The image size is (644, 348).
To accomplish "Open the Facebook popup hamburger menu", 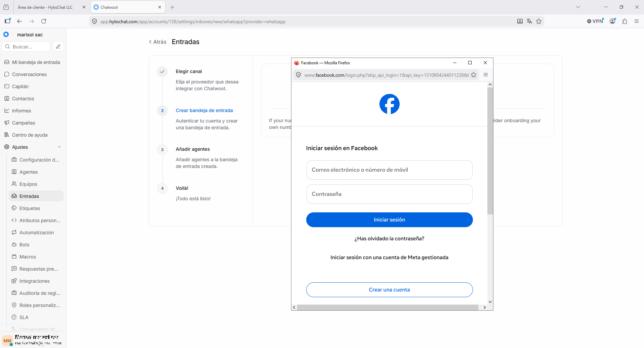I will tap(486, 75).
